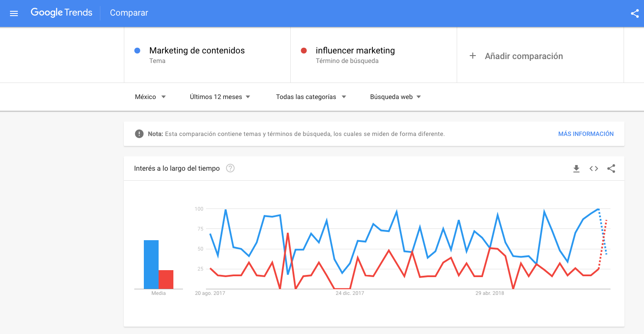Open the Google Trends navigation menu

coord(13,13)
